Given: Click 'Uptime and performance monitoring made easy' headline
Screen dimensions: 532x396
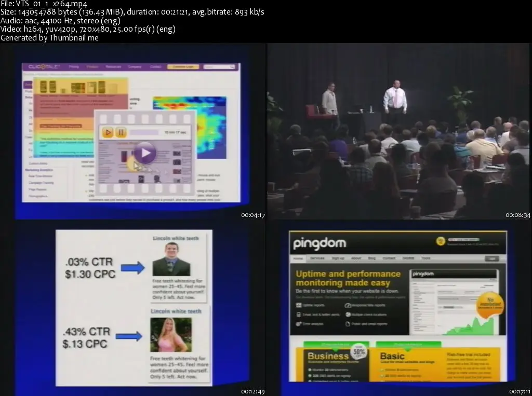Looking at the screenshot, I should tap(348, 278).
